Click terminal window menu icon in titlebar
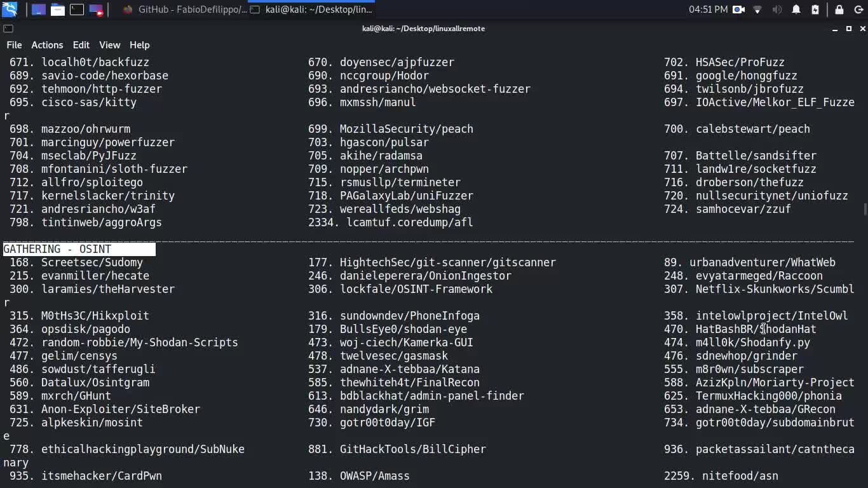The width and height of the screenshot is (868, 488). [8, 29]
